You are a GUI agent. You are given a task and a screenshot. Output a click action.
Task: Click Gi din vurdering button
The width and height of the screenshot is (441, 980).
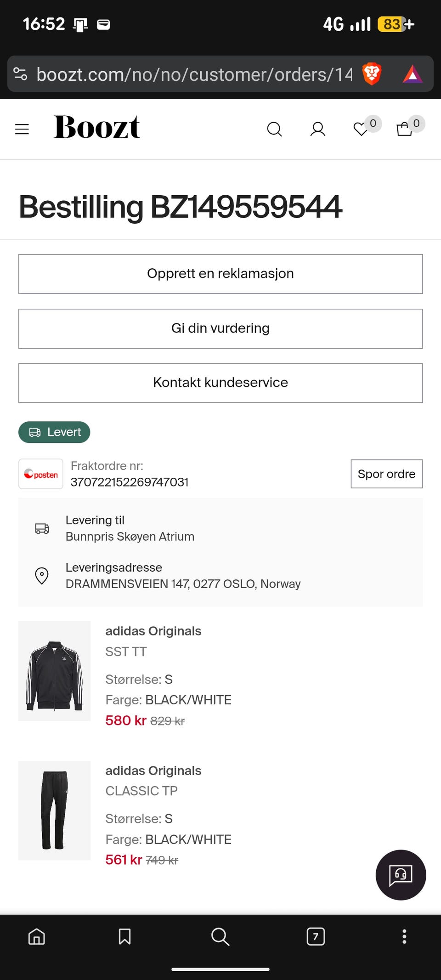[220, 329]
